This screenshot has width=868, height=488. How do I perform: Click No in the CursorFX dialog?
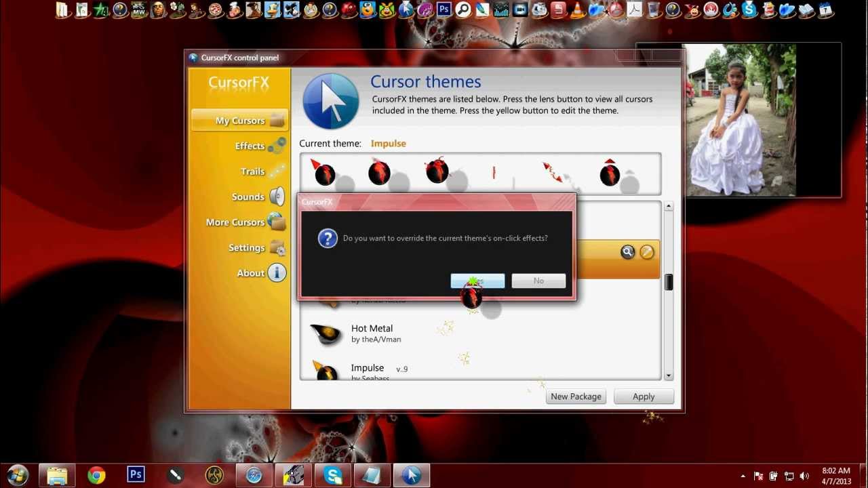tap(538, 281)
